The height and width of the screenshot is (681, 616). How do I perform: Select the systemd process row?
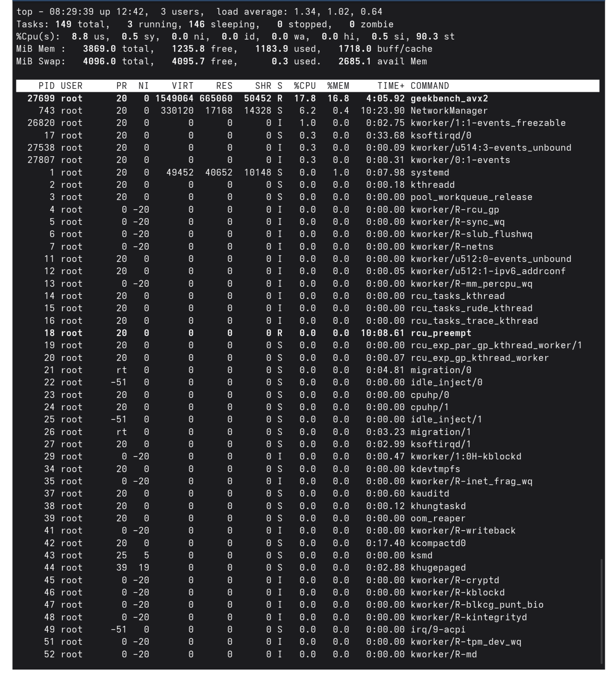308,172
